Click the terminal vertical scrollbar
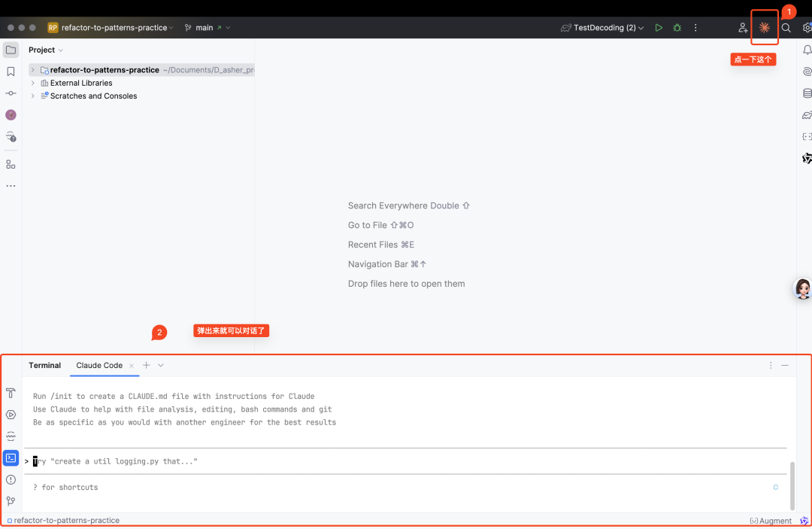Screen dimensions: 812x529 792,486
